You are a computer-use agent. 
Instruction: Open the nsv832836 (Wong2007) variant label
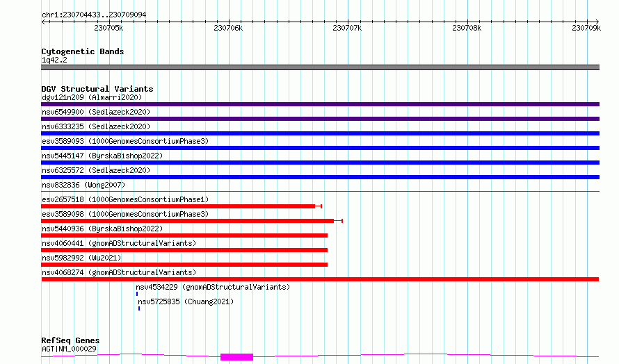[83, 185]
